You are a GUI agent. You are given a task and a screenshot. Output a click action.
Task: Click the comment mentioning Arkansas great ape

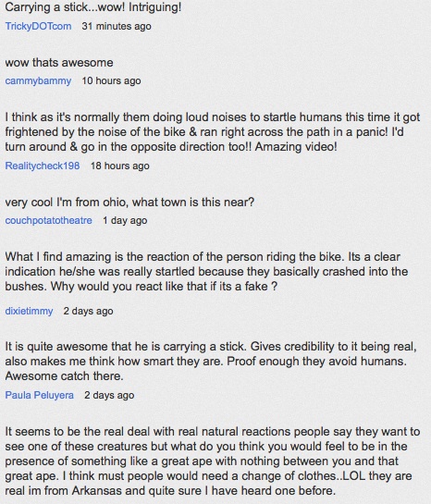(213, 461)
